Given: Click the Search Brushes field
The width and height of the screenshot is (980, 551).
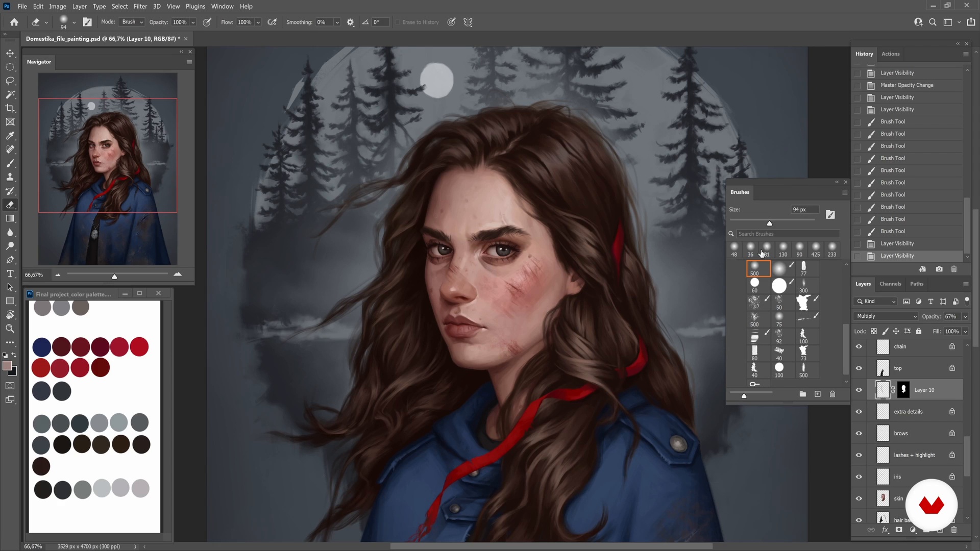Looking at the screenshot, I should [x=788, y=234].
